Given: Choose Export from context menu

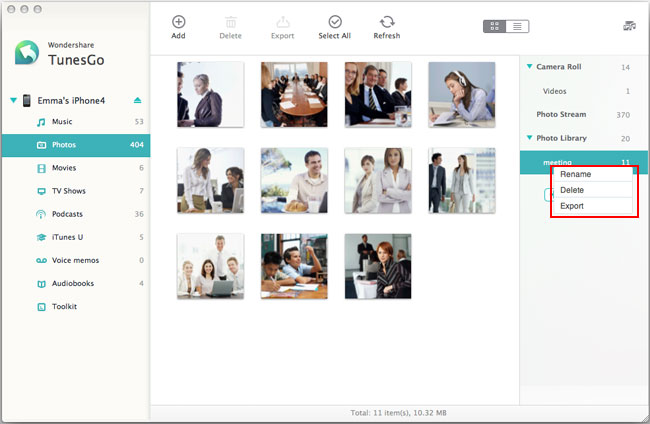Looking at the screenshot, I should pos(593,206).
